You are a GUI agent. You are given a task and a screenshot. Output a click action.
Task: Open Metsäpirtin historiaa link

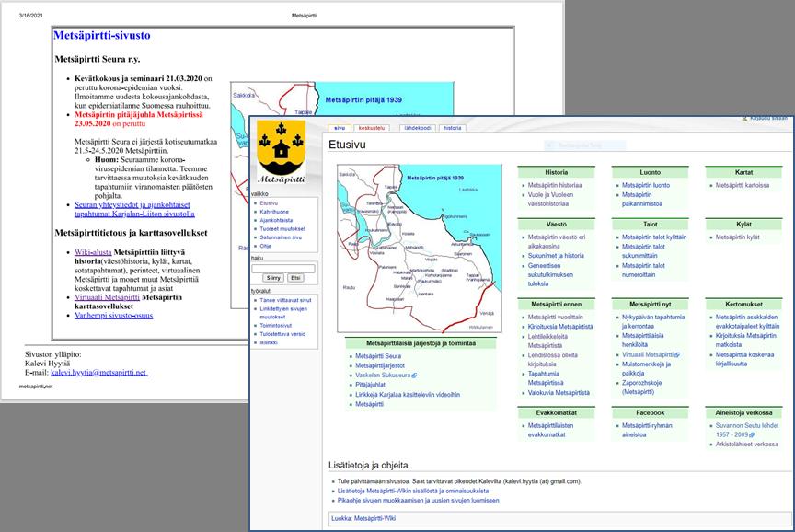(555, 186)
